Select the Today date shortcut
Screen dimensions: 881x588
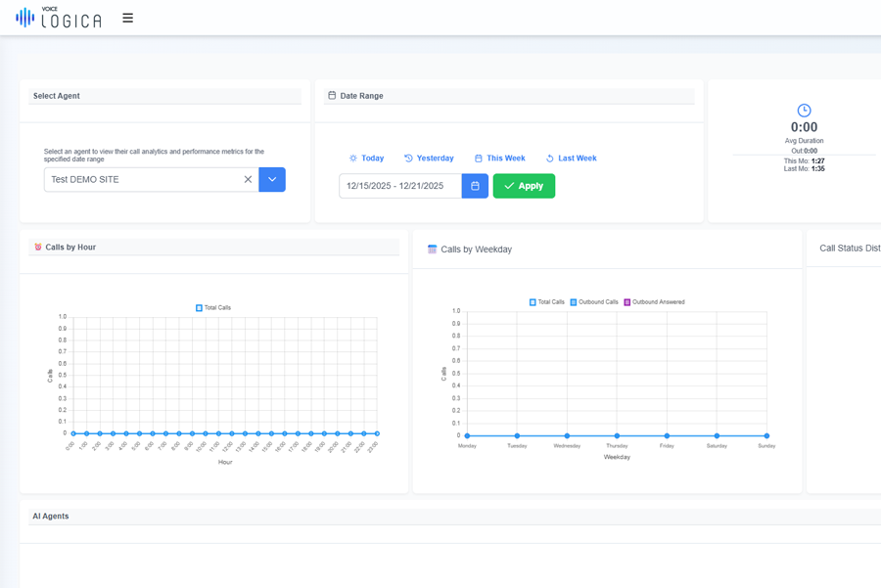[x=366, y=158]
